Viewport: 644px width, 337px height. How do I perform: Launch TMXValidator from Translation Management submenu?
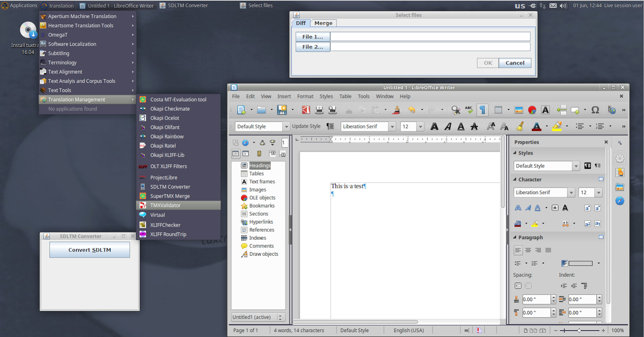coord(179,205)
